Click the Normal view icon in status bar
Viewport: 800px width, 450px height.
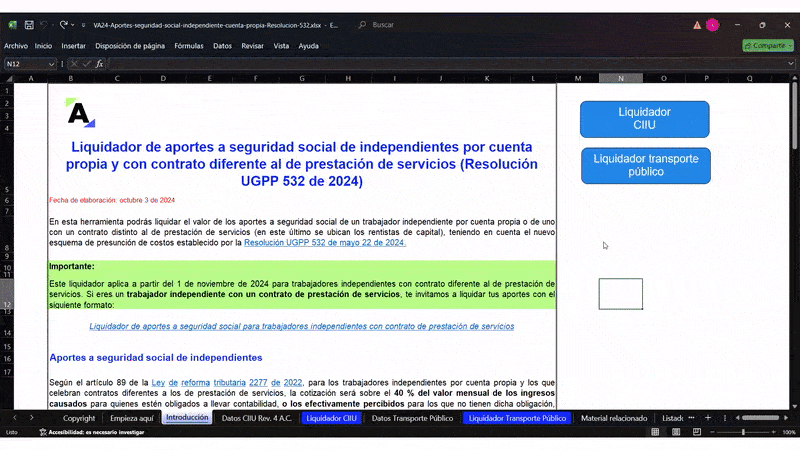point(653,432)
